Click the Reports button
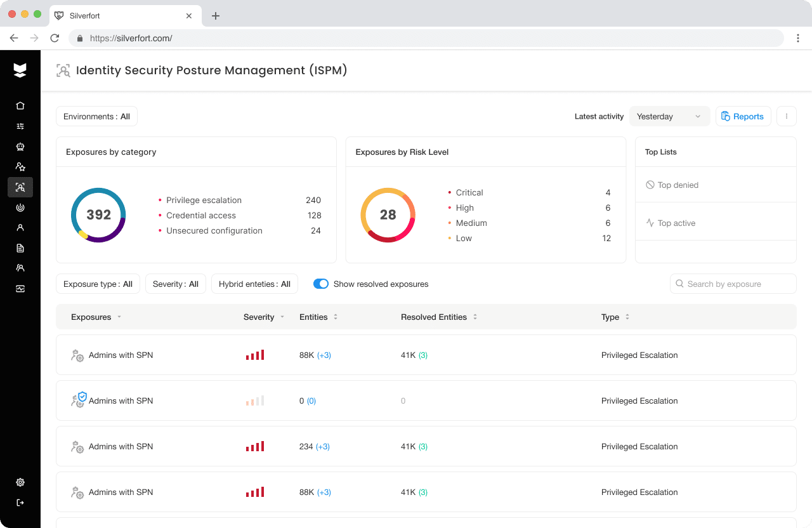The image size is (812, 528). pyautogui.click(x=743, y=116)
